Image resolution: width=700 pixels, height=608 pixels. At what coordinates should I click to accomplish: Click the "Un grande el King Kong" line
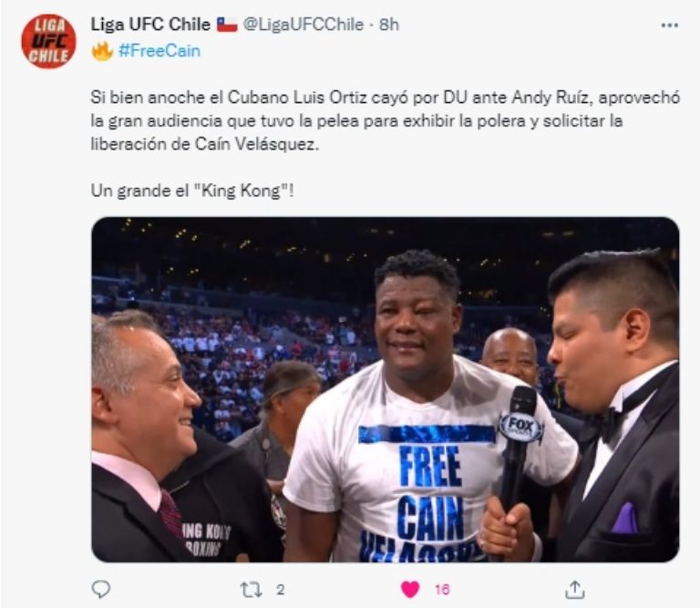coord(192,191)
